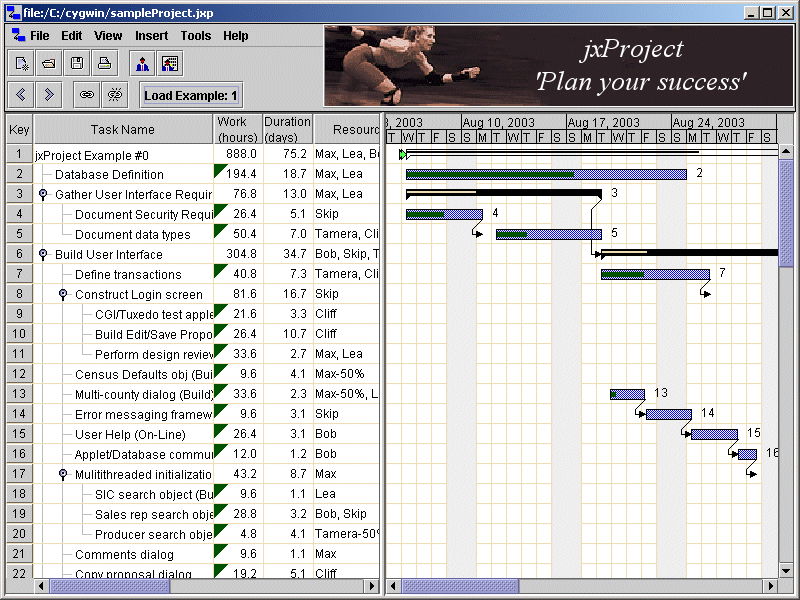The image size is (800, 600).
Task: Click the Duration (days) column header
Action: coord(287,130)
